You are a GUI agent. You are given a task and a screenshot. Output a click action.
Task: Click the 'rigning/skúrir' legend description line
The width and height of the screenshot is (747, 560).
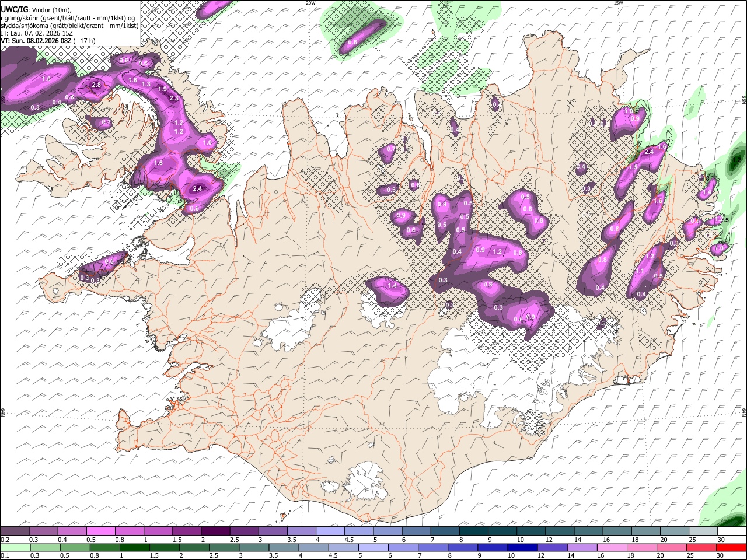click(x=69, y=18)
